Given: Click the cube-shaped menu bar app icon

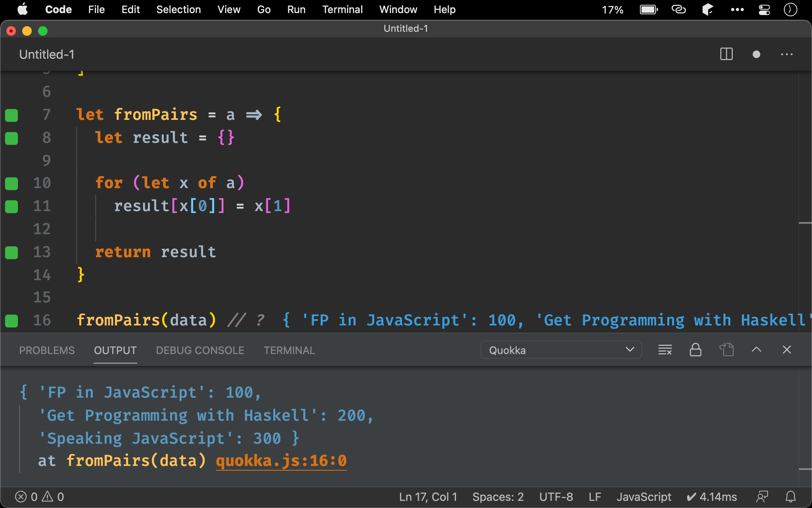Looking at the screenshot, I should coord(708,9).
